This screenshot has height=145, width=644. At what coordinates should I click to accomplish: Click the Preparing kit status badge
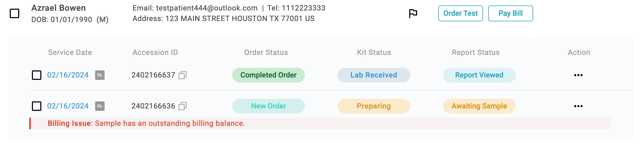pyautogui.click(x=374, y=106)
